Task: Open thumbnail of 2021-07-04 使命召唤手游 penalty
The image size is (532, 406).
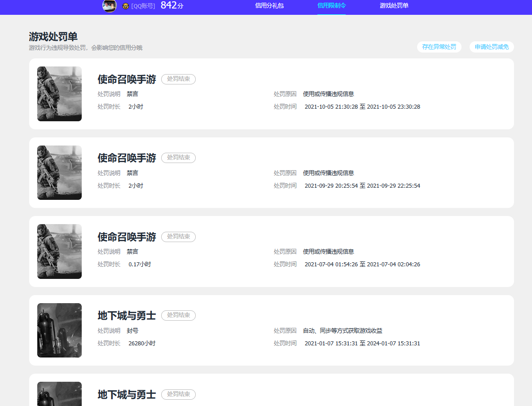Action: pos(59,252)
